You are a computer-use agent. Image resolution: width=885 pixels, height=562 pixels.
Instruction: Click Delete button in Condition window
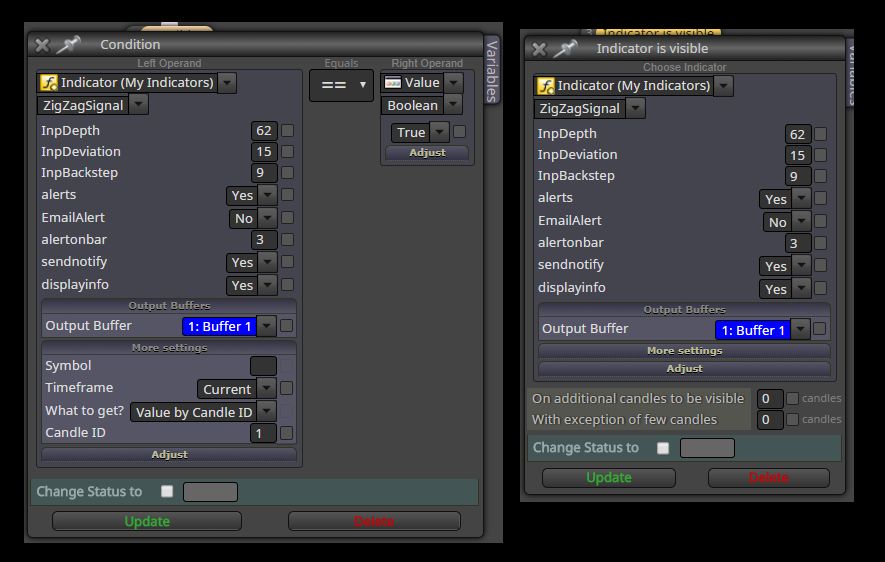(x=374, y=521)
